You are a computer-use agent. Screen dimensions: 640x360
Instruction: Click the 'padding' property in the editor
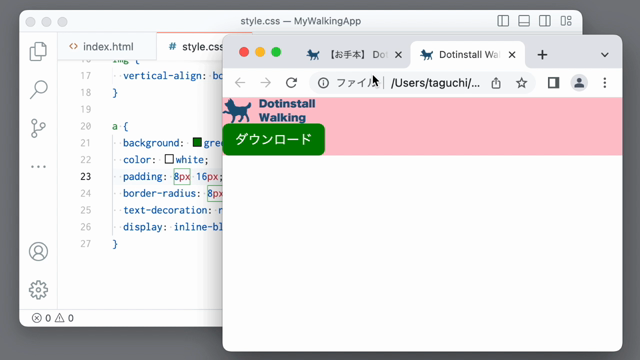point(142,176)
